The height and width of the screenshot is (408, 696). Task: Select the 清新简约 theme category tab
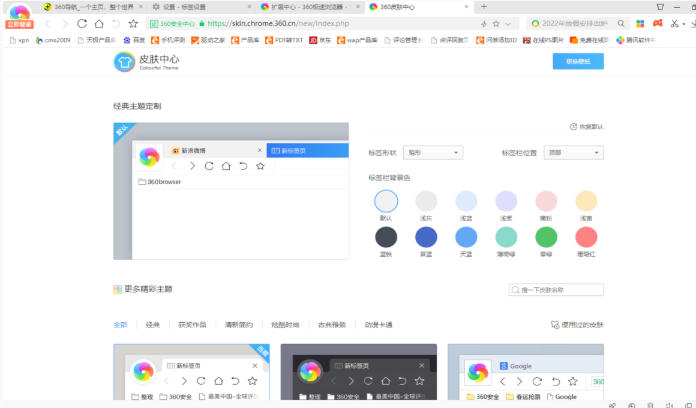point(239,325)
